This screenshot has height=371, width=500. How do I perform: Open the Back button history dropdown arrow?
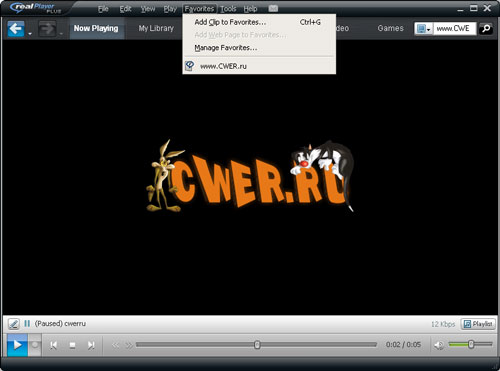(x=30, y=34)
